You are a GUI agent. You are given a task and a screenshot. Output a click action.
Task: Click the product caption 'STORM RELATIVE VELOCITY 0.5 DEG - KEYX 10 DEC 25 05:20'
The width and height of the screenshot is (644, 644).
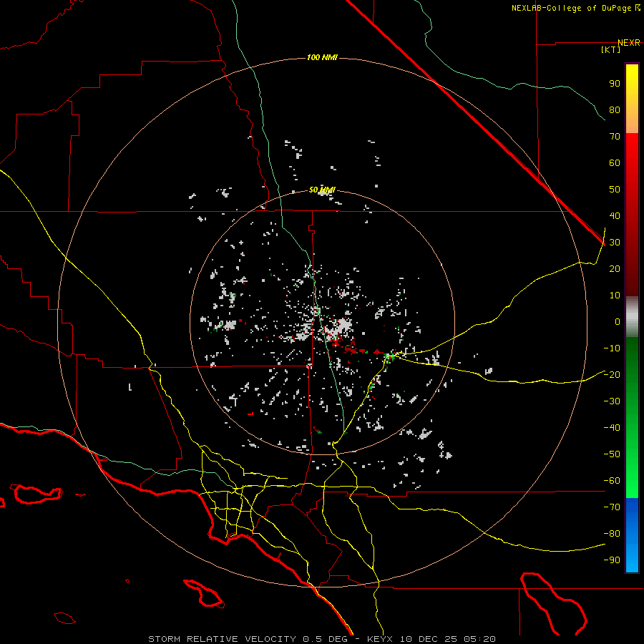321,639
